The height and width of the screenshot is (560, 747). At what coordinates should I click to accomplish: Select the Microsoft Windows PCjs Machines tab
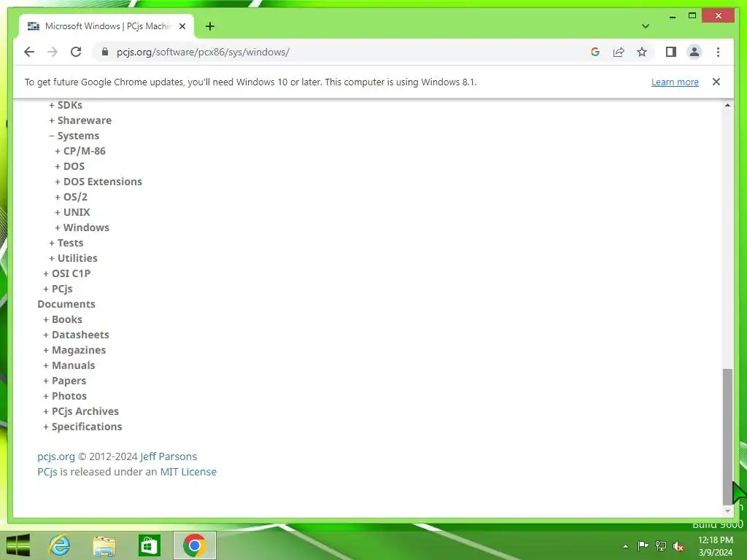tap(107, 26)
